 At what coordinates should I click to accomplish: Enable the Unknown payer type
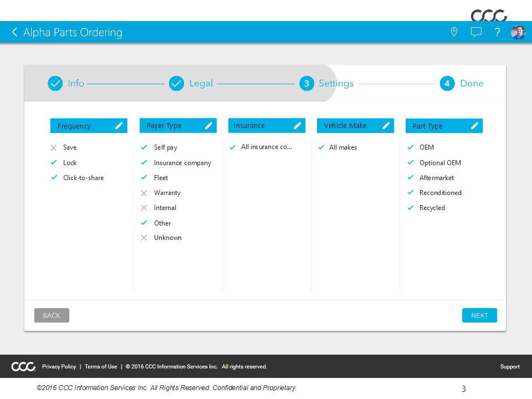[161, 238]
